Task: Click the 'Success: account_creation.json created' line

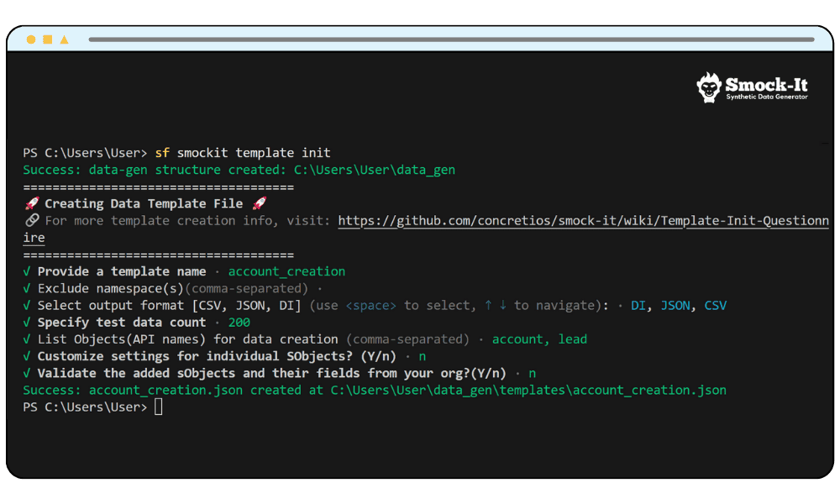Action: pos(375,390)
